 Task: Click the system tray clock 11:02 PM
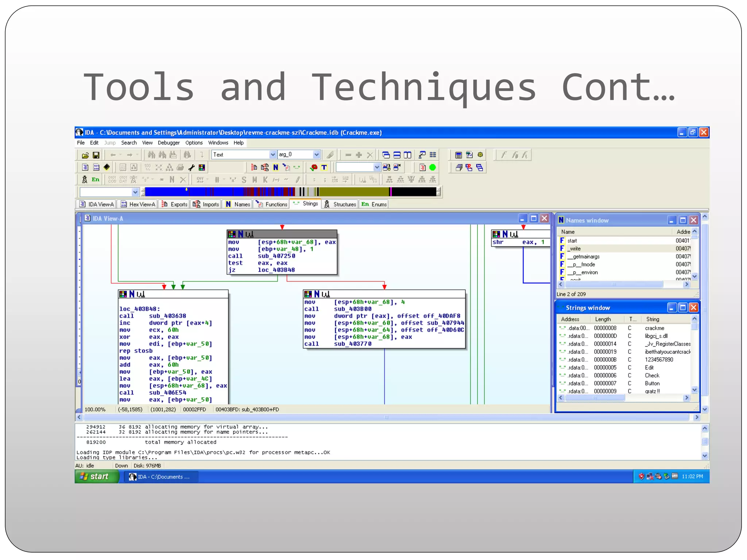[x=692, y=477]
